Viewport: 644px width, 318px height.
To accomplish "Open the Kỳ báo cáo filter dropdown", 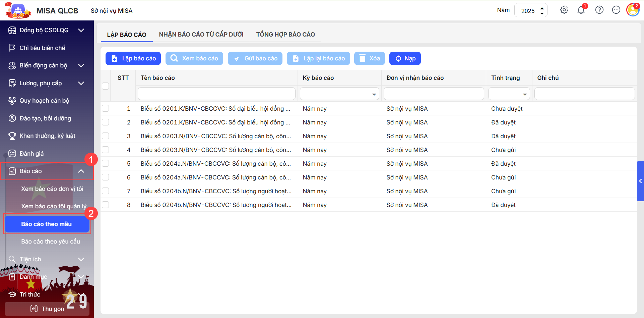I will 339,94.
